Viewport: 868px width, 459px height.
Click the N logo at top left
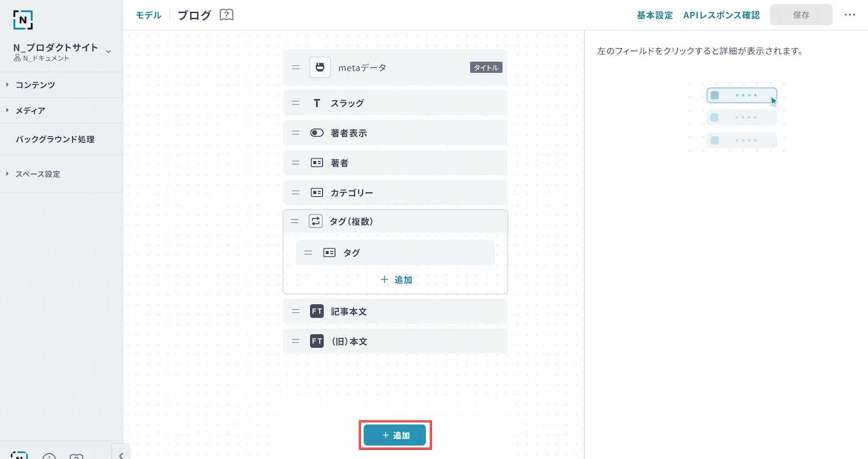[x=23, y=20]
